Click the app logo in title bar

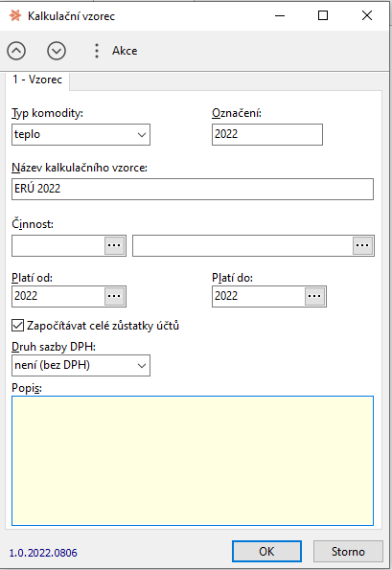point(15,15)
